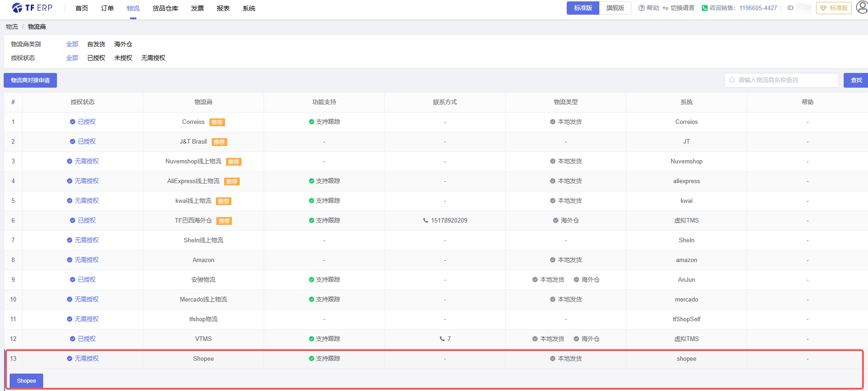
Task: Click status icon in tfshop物流 row
Action: coord(70,319)
